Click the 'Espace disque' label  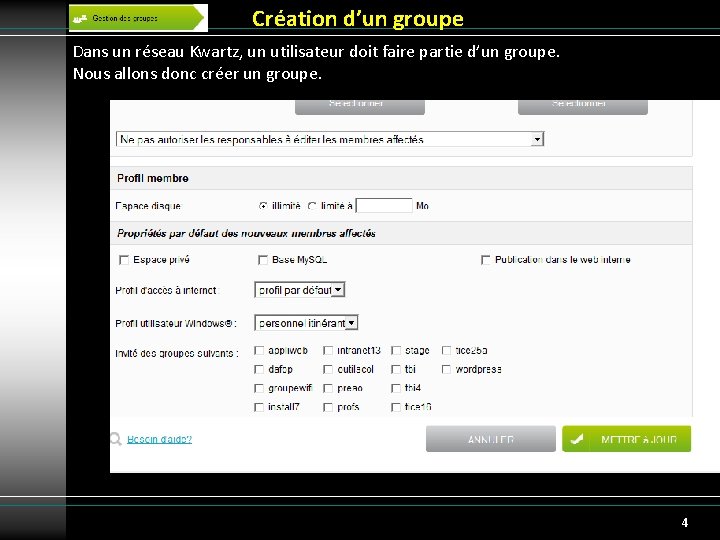pos(148,206)
